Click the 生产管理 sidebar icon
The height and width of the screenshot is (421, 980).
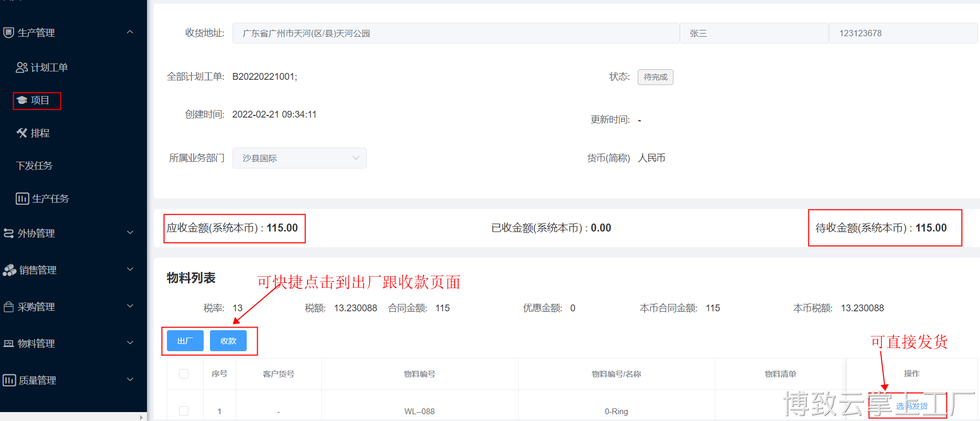tap(8, 33)
